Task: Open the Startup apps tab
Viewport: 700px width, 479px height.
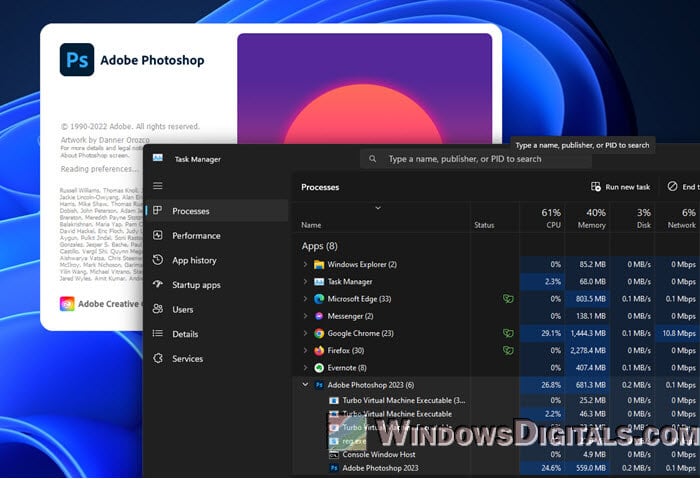Action: [x=217, y=284]
